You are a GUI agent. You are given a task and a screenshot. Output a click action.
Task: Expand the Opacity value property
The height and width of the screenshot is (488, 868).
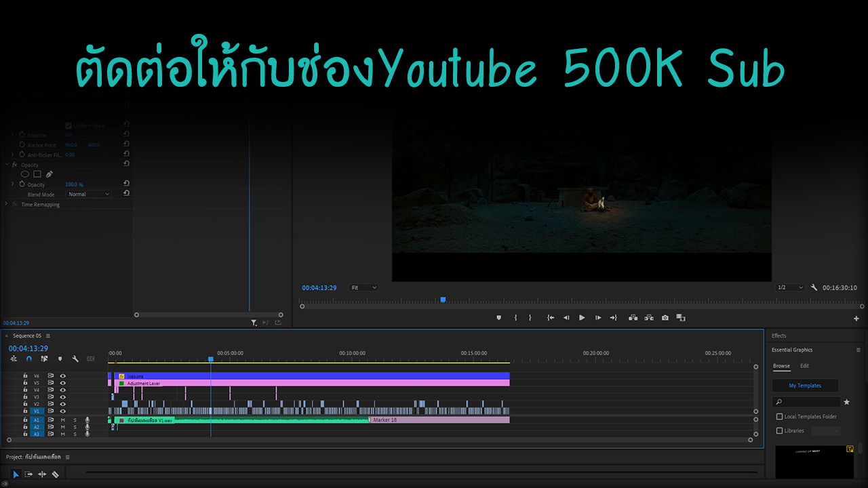tap(12, 184)
